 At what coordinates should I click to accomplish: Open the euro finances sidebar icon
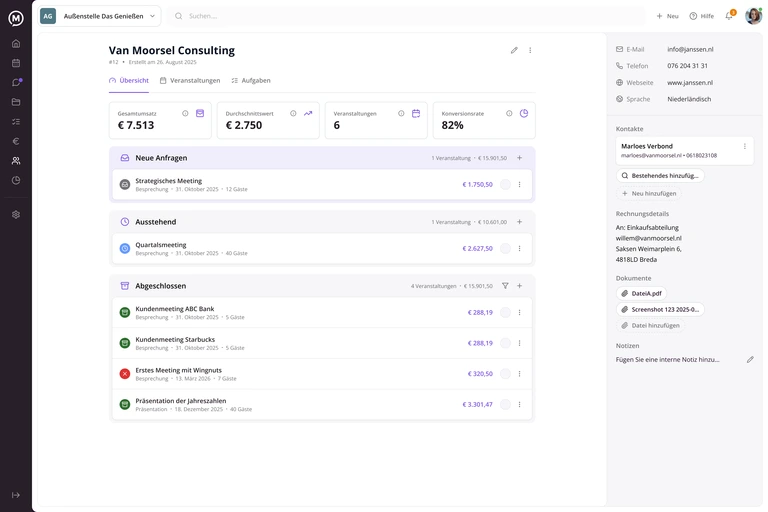click(x=16, y=141)
